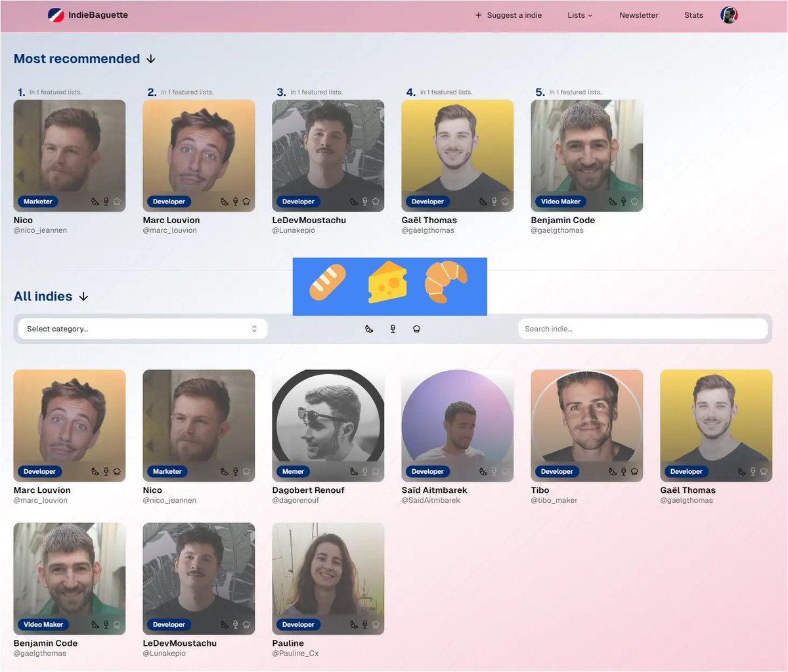The image size is (788, 672).
Task: Click the All indies sort arrow
Action: coord(83,297)
